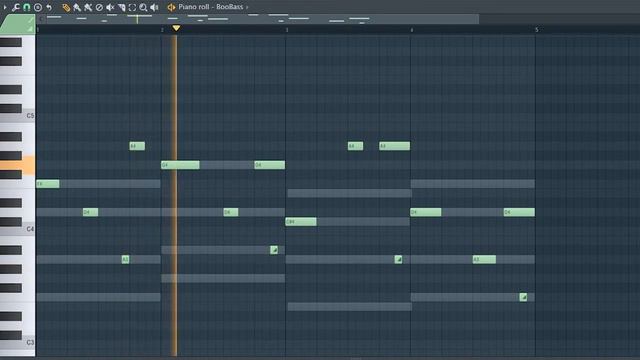Open the piano roll tools wrench
The image size is (640, 360).
click(16, 7)
